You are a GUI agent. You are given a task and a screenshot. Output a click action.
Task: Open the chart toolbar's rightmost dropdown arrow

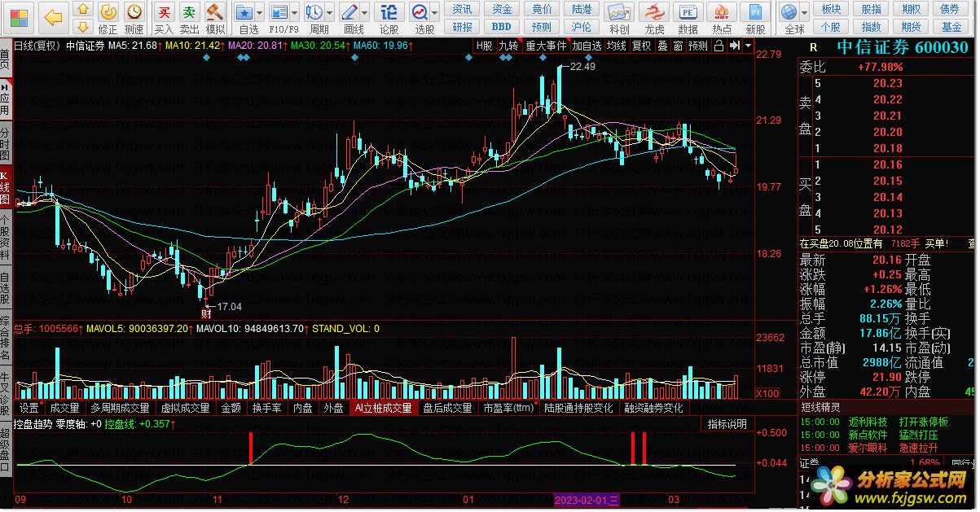point(748,46)
